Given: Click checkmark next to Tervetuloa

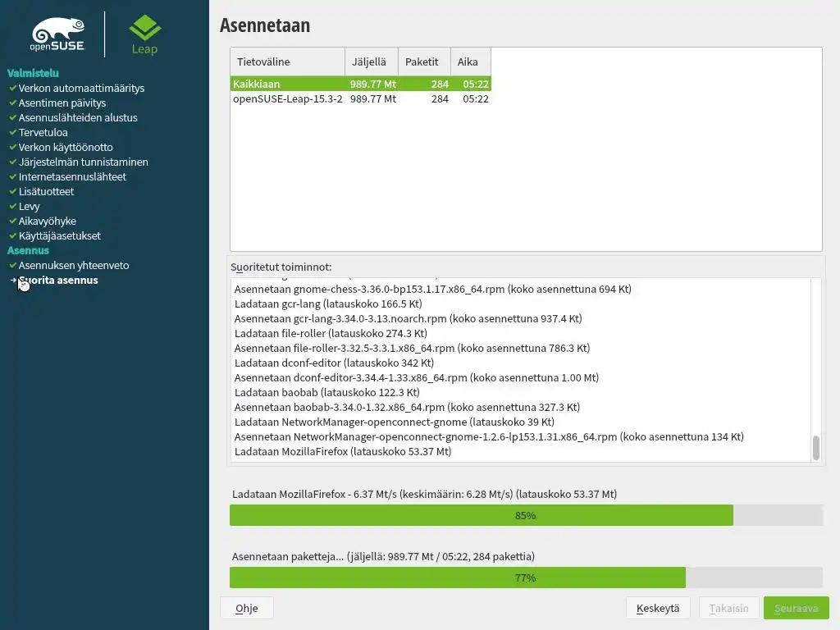Looking at the screenshot, I should tap(13, 132).
